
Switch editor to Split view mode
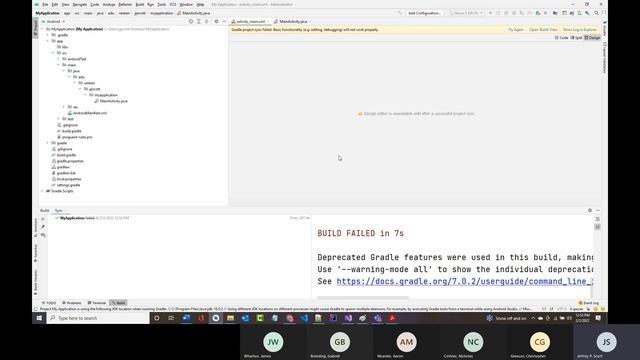576,38
